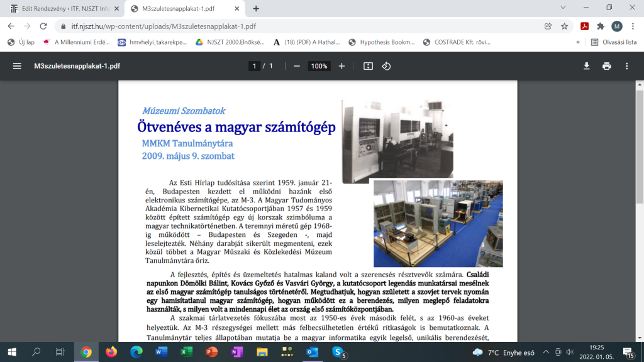644x362 pixels.
Task: Download the PDF file
Action: click(587, 66)
